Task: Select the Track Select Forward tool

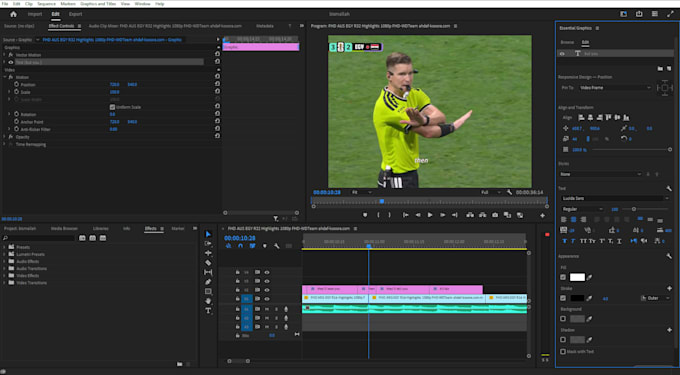Action: click(208, 244)
